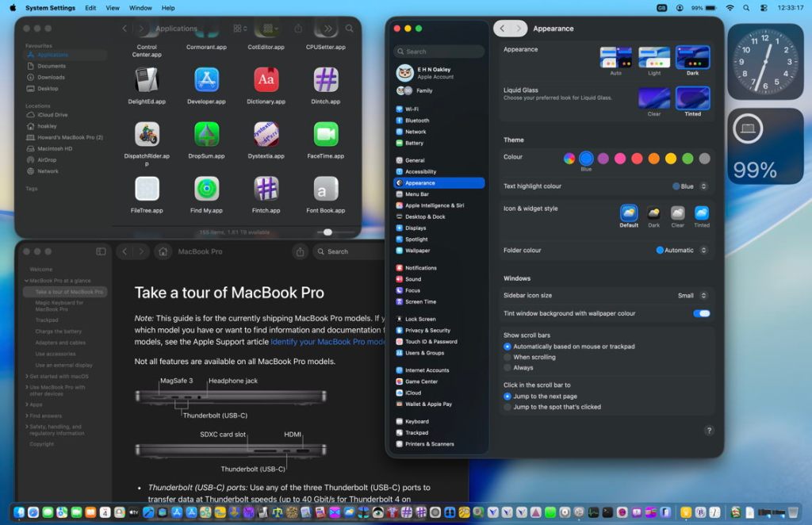Disable tint window background with wallpaper colour
The height and width of the screenshot is (525, 812).
(x=701, y=313)
